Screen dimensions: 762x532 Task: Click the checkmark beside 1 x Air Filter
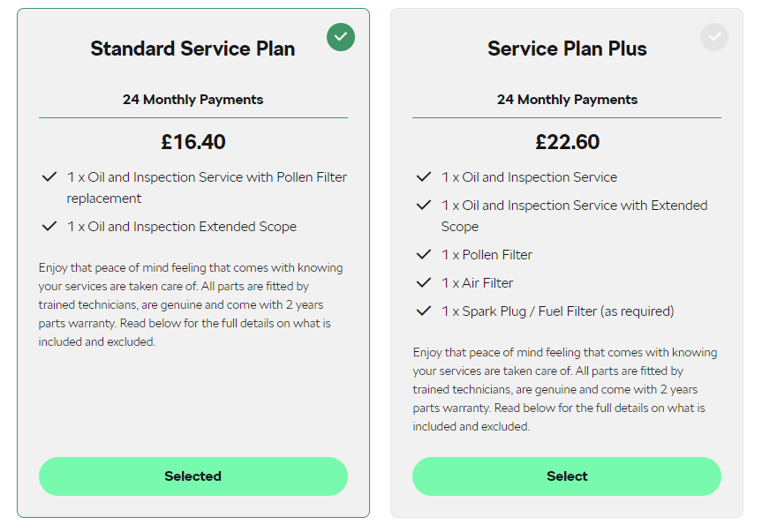coord(424,284)
